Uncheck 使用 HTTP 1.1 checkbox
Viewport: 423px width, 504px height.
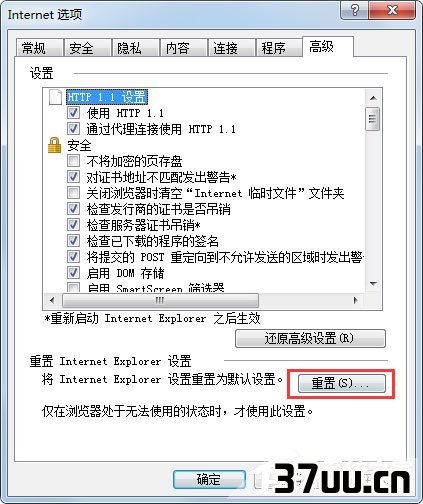pyautogui.click(x=73, y=113)
